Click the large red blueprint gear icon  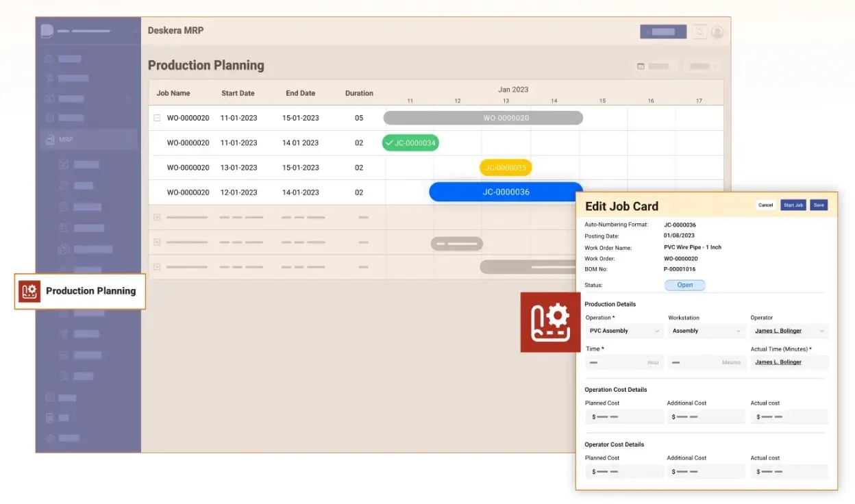tap(550, 322)
